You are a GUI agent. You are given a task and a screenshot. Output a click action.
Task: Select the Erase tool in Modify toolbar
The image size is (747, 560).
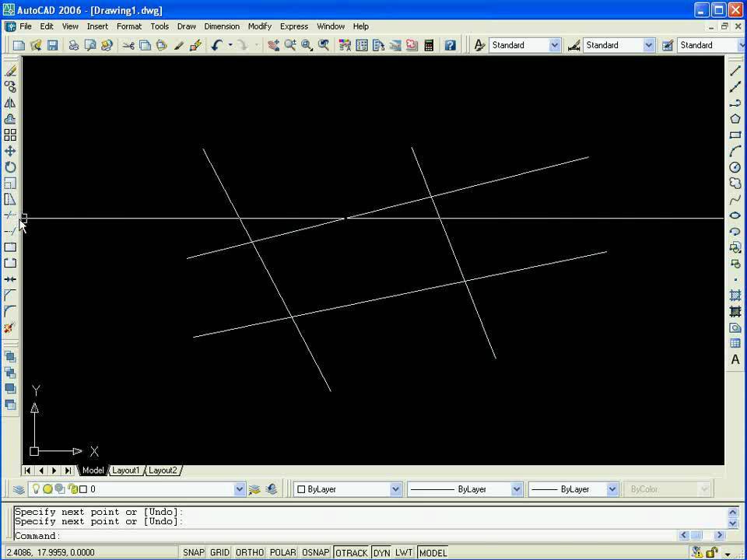coord(10,71)
